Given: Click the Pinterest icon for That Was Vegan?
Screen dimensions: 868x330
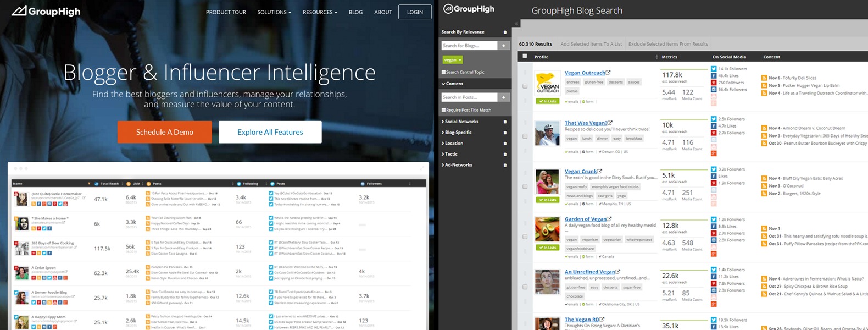Looking at the screenshot, I should [x=714, y=133].
